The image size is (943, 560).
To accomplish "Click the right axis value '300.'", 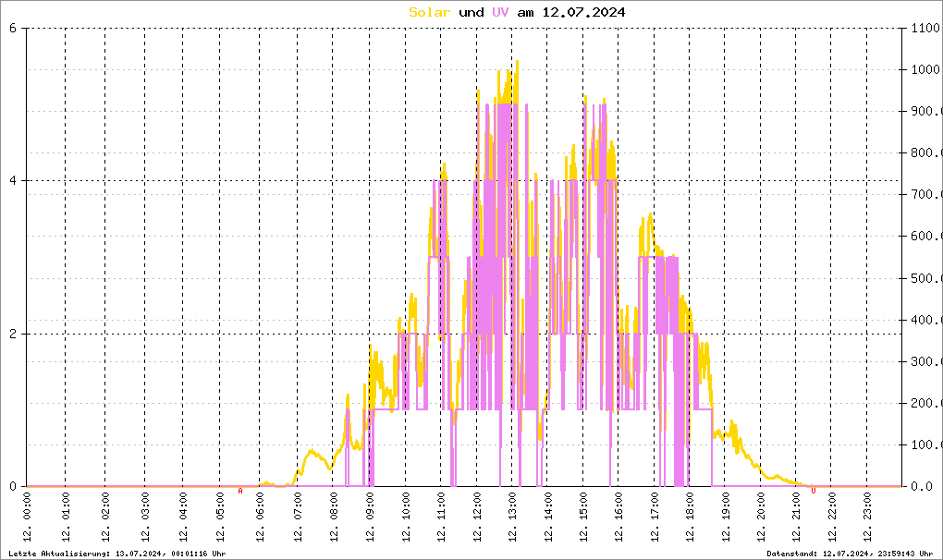I will tap(926, 361).
